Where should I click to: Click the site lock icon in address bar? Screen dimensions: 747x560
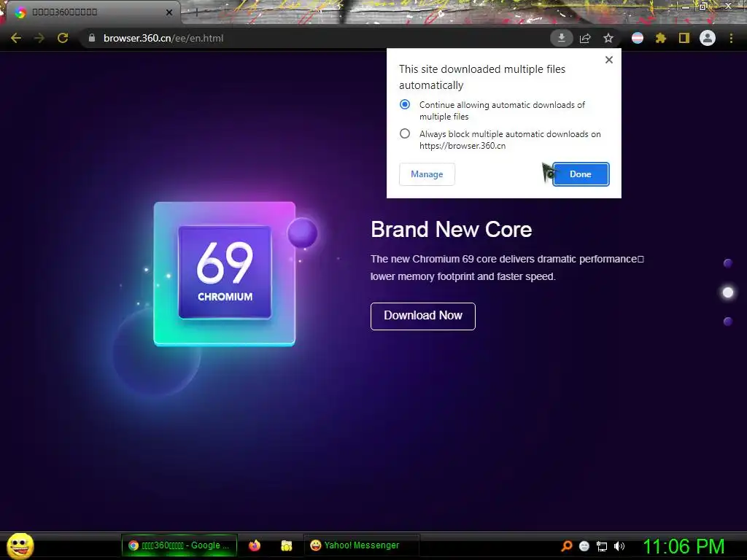[x=92, y=38]
